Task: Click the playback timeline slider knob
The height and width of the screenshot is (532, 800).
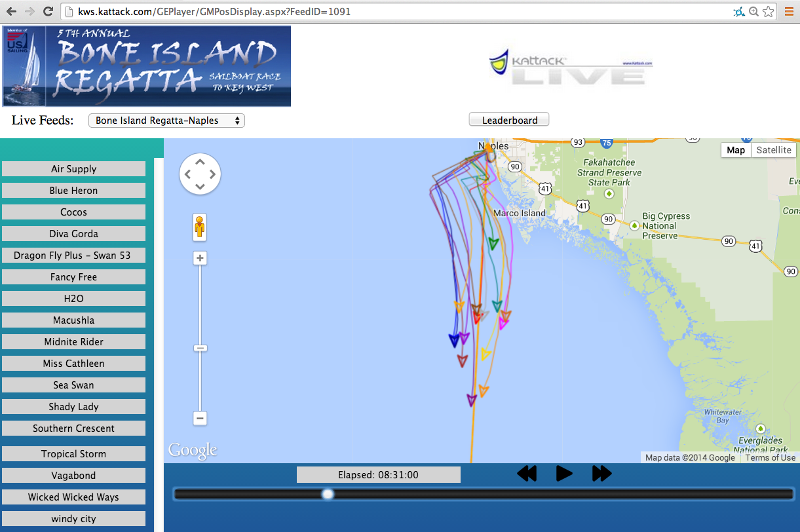Action: pos(328,494)
